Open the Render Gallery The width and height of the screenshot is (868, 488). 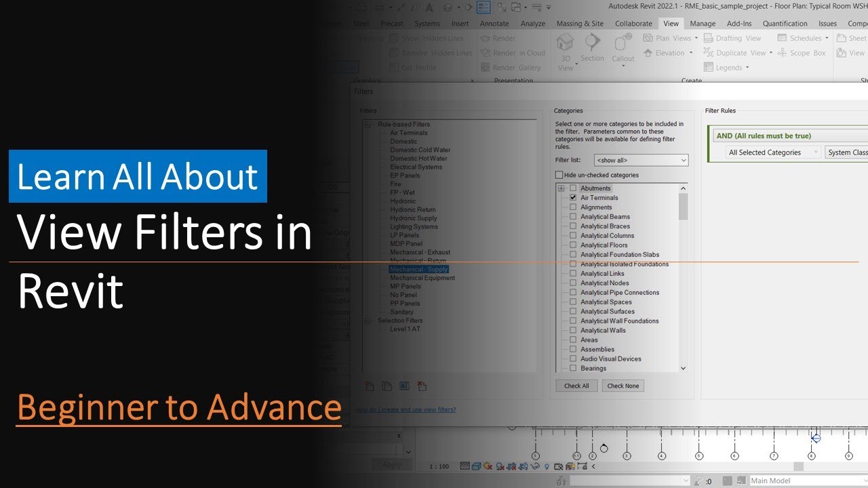511,68
